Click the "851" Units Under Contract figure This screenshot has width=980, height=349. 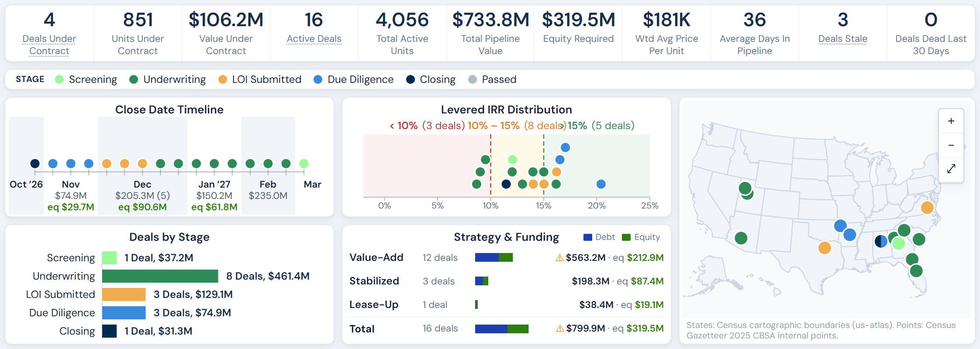[x=138, y=20]
